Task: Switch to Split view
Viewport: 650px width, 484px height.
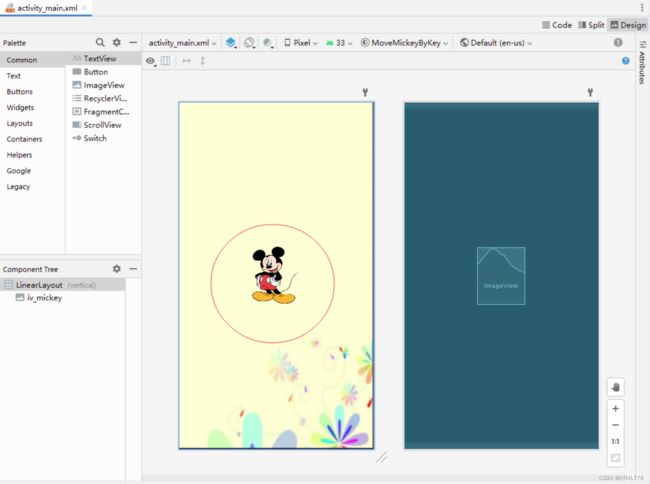Action: [592, 25]
